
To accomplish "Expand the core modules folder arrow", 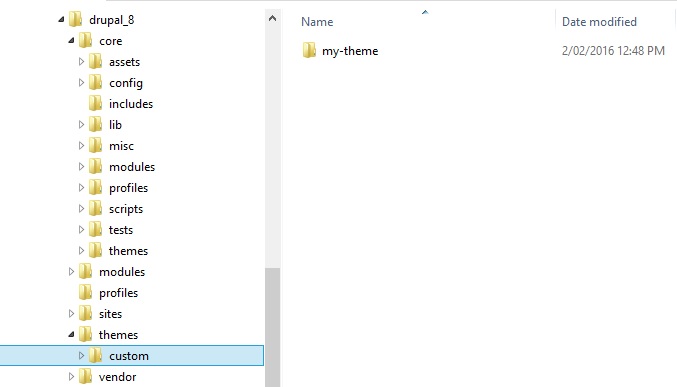I will [x=81, y=166].
